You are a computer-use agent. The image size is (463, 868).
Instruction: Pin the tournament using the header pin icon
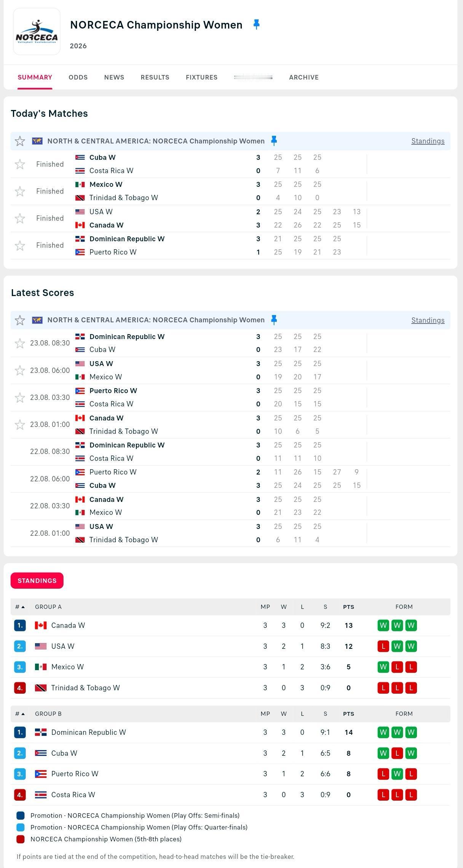(x=257, y=25)
